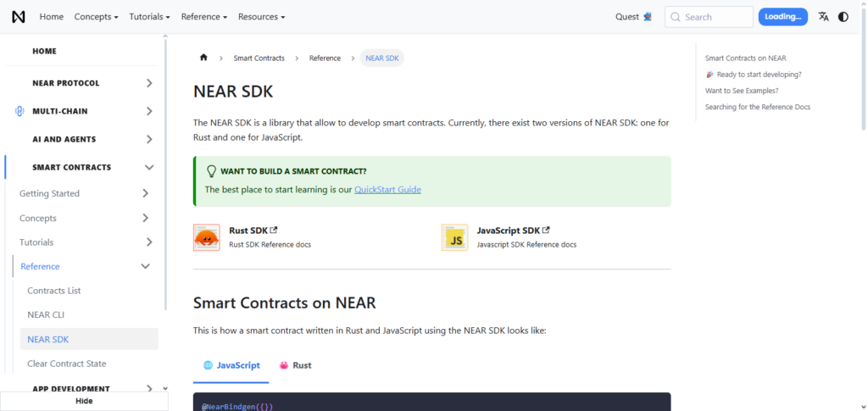The image size is (868, 411).
Task: Switch to the Rust code tab
Action: tap(294, 365)
